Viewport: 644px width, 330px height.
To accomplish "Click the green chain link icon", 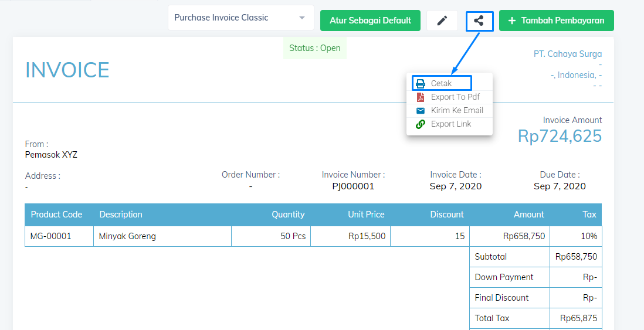I will point(421,124).
